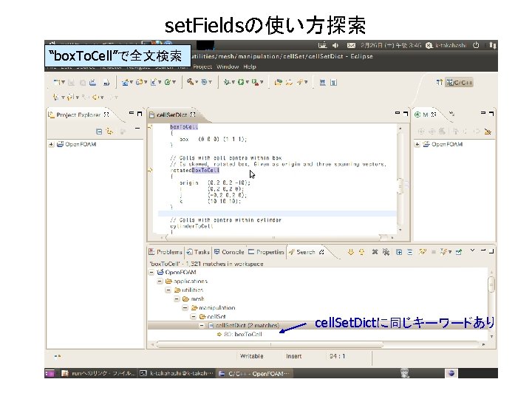Jump to previous search match arrow
This screenshot has width=532, height=399.
361,252
